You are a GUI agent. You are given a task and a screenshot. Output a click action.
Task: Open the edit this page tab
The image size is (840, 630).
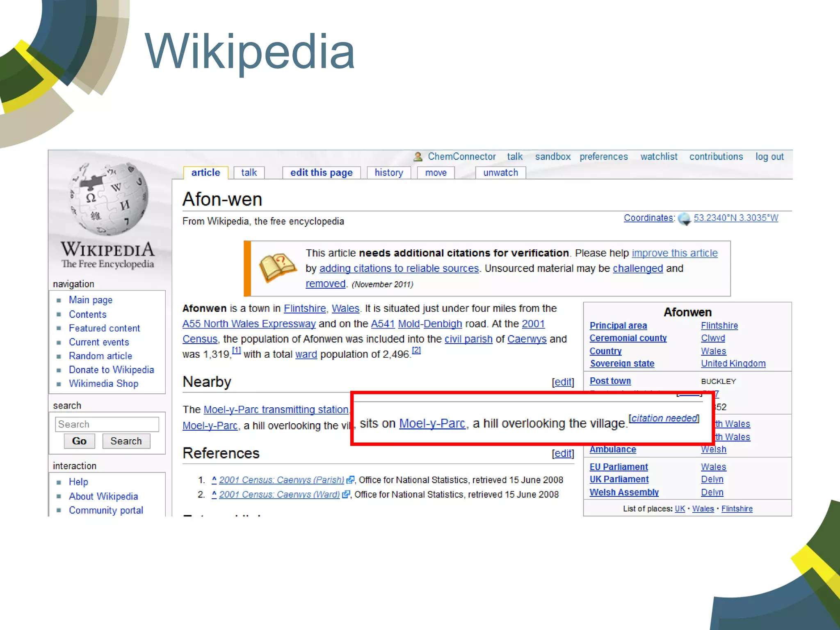pos(322,173)
